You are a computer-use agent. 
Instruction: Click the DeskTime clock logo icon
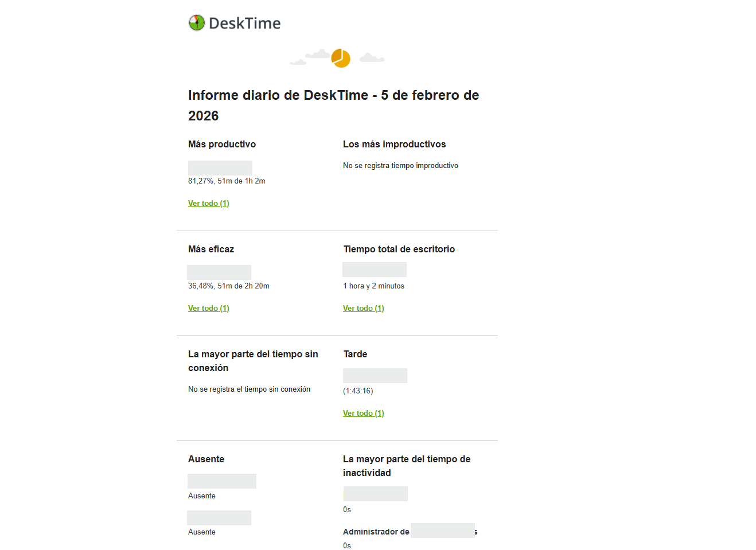pos(197,23)
